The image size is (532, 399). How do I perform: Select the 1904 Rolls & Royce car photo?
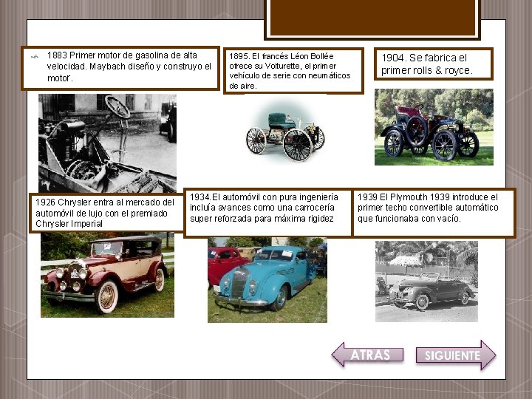coord(434,127)
